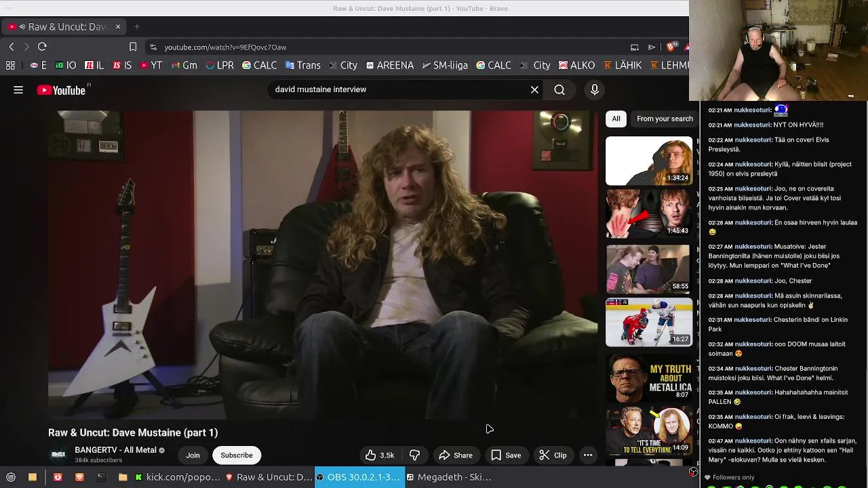868x488 pixels.
Task: Click the video player to pause
Action: point(323,265)
